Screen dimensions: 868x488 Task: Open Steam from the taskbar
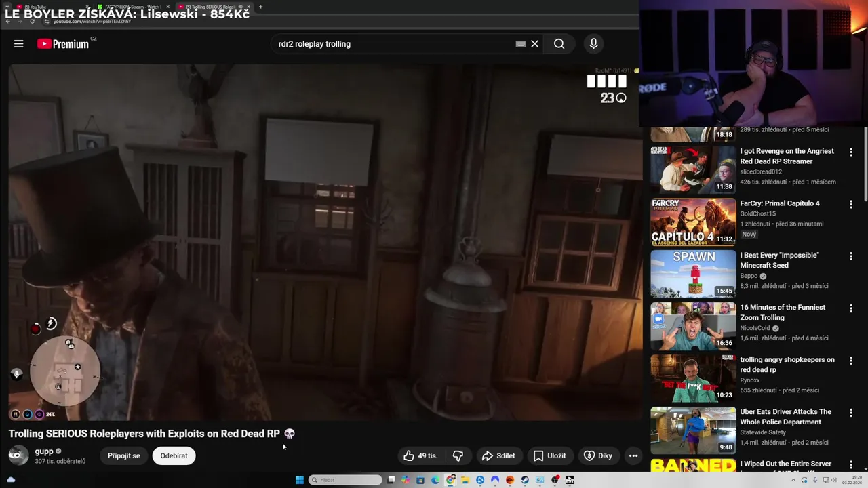coord(525,480)
